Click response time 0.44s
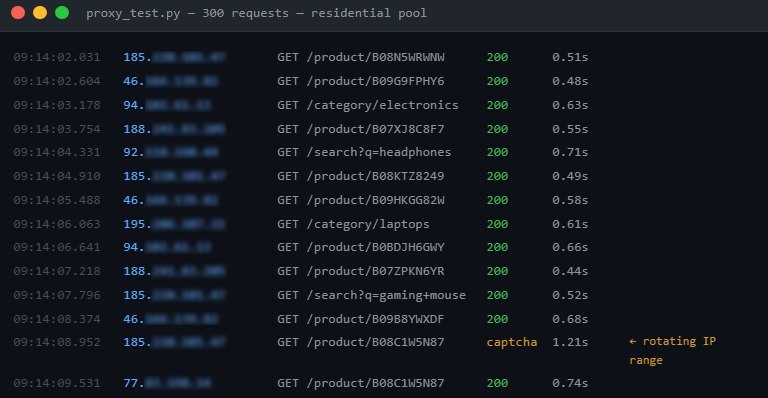 (x=570, y=271)
